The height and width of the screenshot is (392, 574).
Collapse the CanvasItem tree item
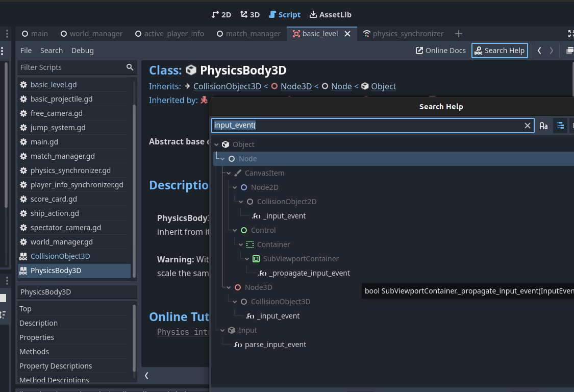(229, 173)
